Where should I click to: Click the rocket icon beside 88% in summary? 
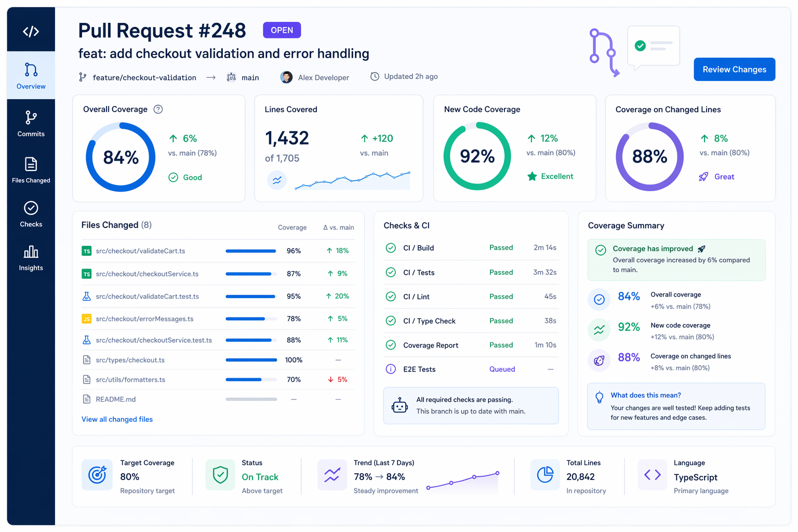(599, 361)
